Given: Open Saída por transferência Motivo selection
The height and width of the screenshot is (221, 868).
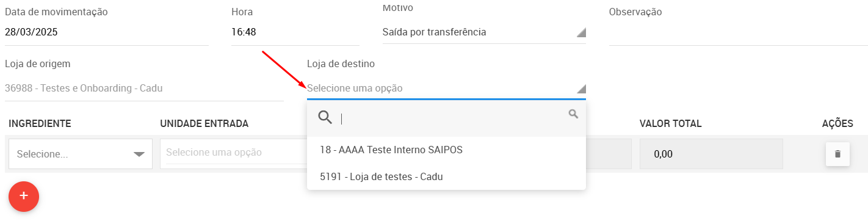Looking at the screenshot, I should (484, 32).
